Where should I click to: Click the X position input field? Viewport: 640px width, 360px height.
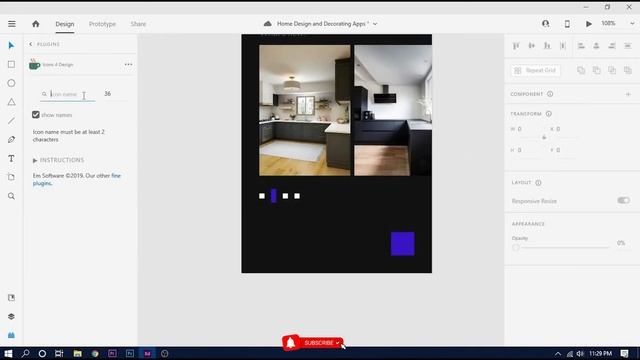565,129
